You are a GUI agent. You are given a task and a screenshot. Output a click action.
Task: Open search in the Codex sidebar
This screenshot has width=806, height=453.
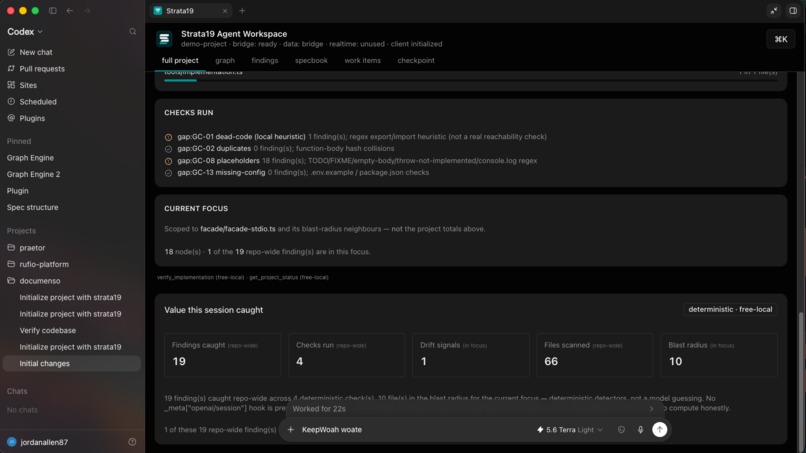[x=133, y=31]
